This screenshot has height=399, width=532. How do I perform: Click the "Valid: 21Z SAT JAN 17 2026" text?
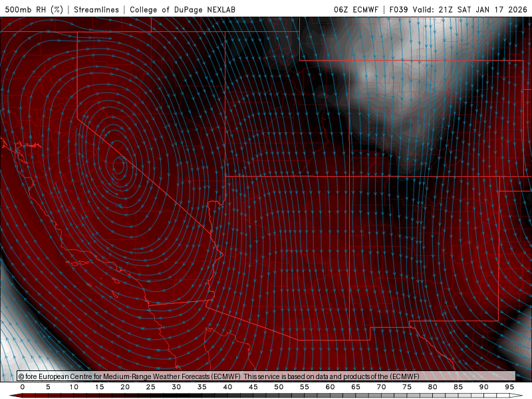click(x=470, y=9)
